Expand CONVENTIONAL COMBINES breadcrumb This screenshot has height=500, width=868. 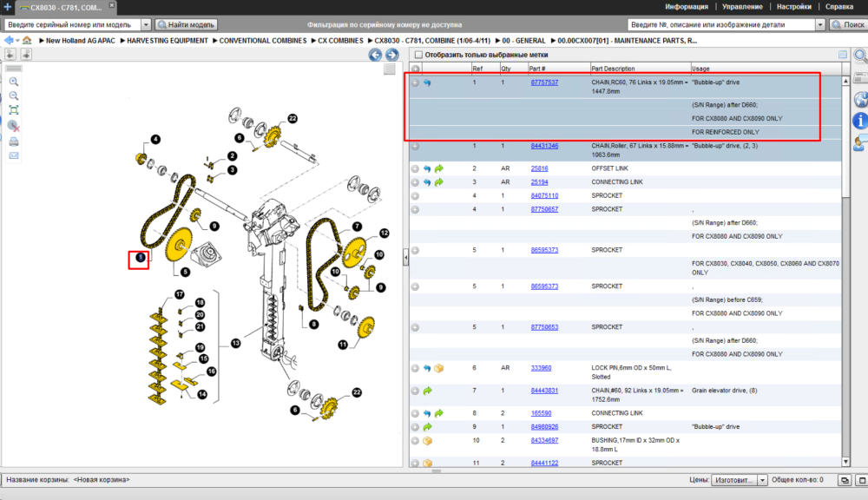pos(214,41)
